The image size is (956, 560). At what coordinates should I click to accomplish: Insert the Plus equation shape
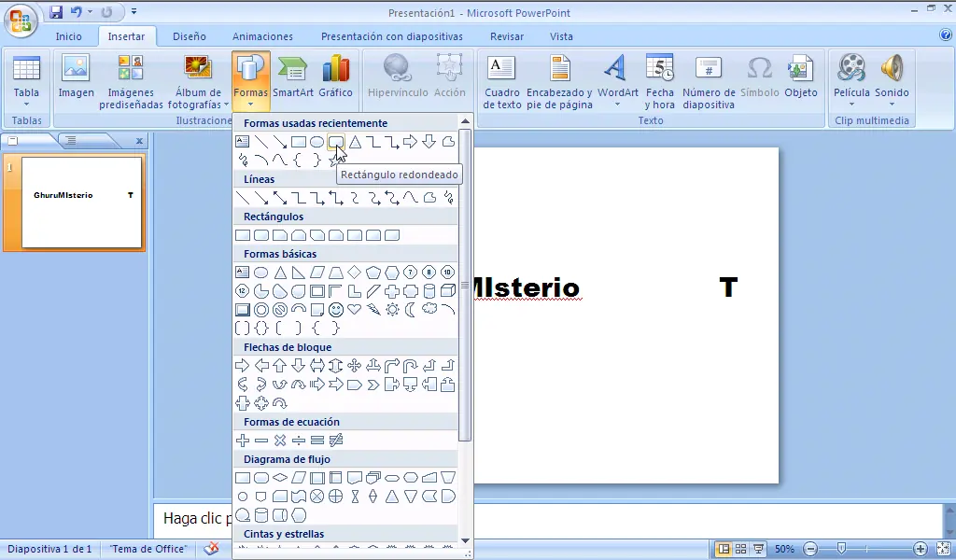[242, 440]
